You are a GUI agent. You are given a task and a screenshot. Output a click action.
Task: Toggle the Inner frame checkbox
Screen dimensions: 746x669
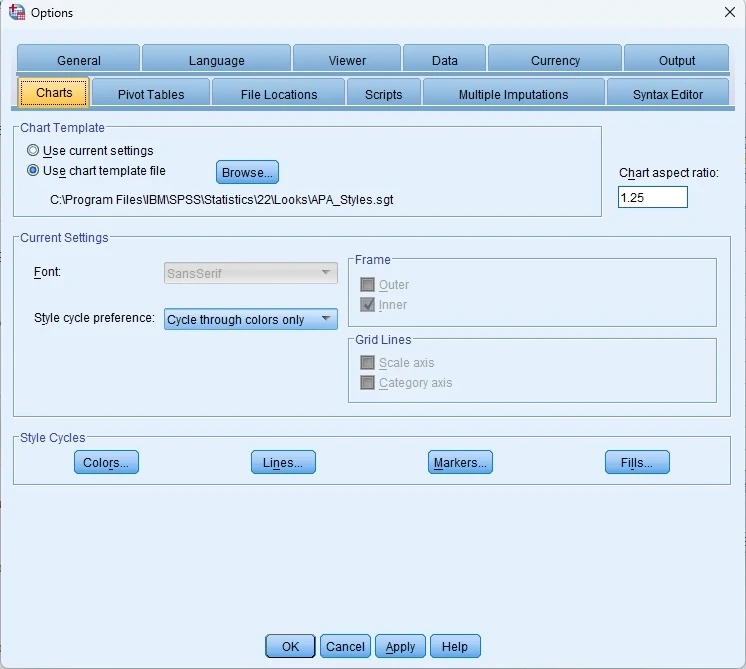368,305
